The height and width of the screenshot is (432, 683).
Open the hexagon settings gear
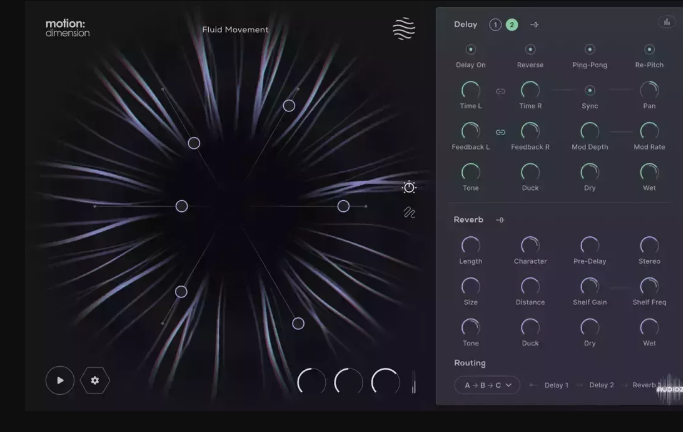95,380
